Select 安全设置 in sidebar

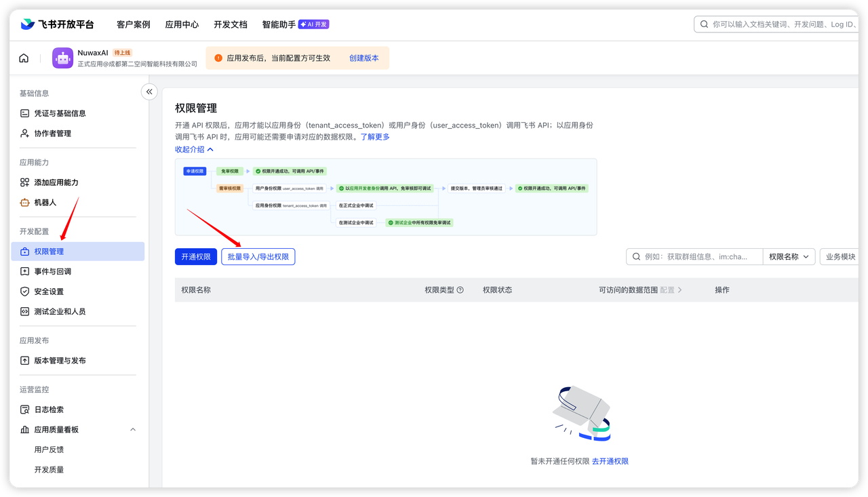tap(78, 292)
